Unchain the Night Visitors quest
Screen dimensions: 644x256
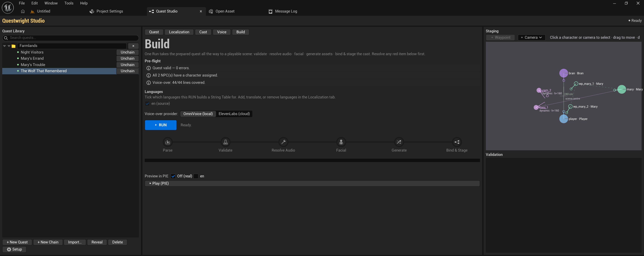(x=127, y=52)
